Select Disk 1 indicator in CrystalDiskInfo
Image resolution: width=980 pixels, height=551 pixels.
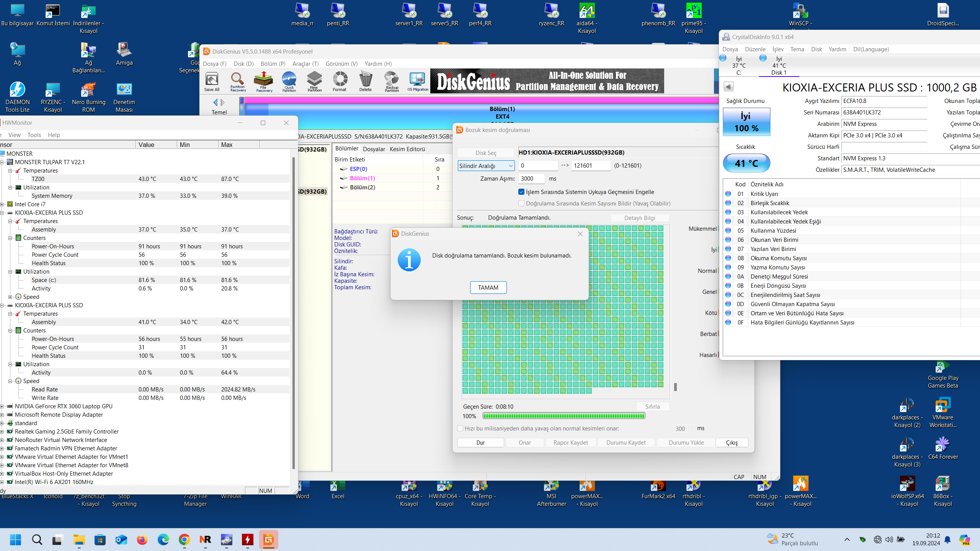(778, 65)
